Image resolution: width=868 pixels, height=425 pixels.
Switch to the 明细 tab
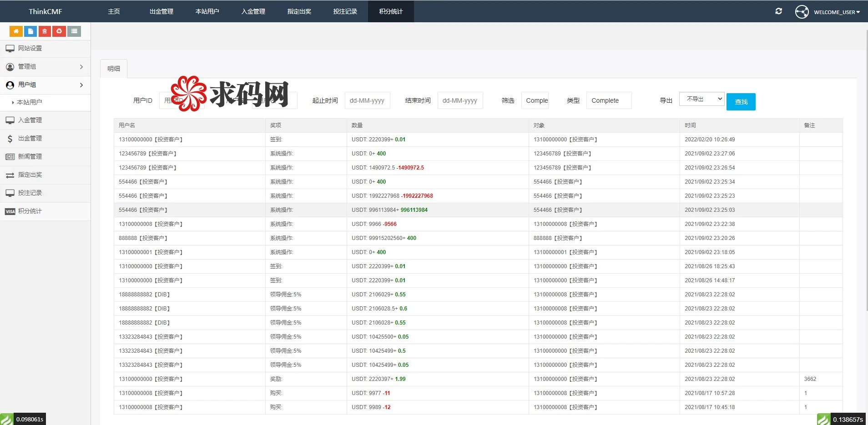tap(114, 69)
